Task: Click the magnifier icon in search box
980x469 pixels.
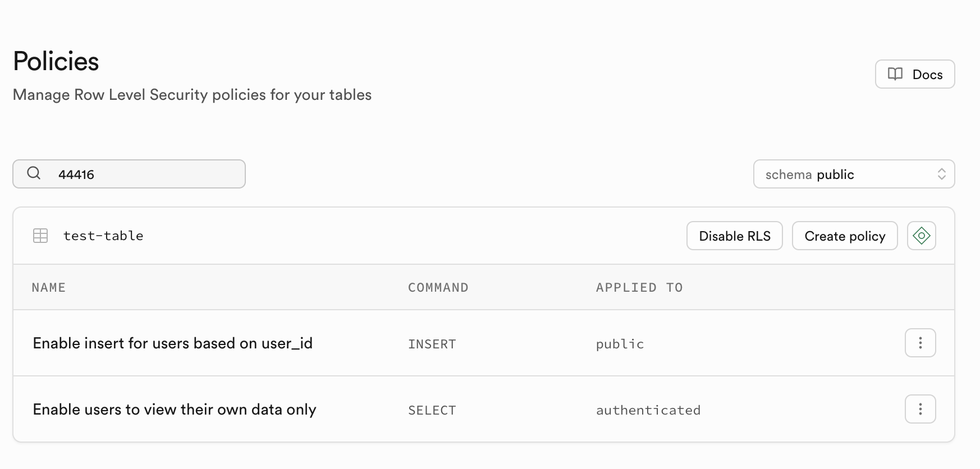Action: (x=34, y=173)
